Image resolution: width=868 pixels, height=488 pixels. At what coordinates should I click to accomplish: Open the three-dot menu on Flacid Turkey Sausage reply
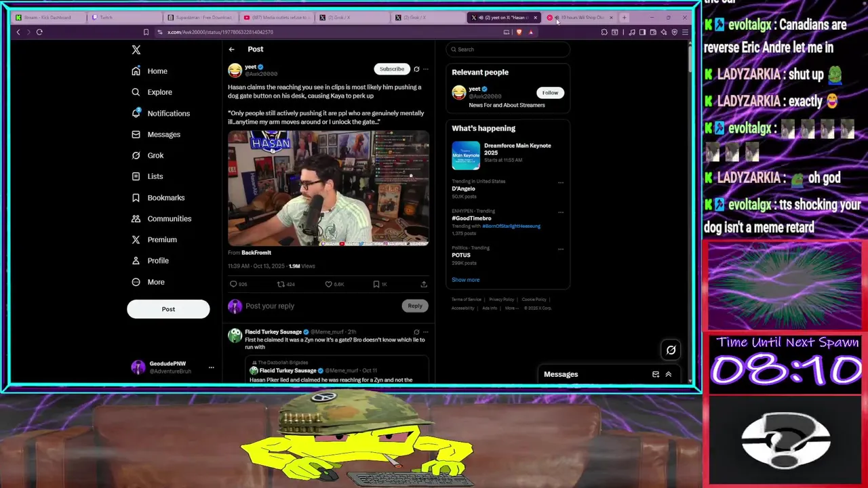(x=426, y=332)
